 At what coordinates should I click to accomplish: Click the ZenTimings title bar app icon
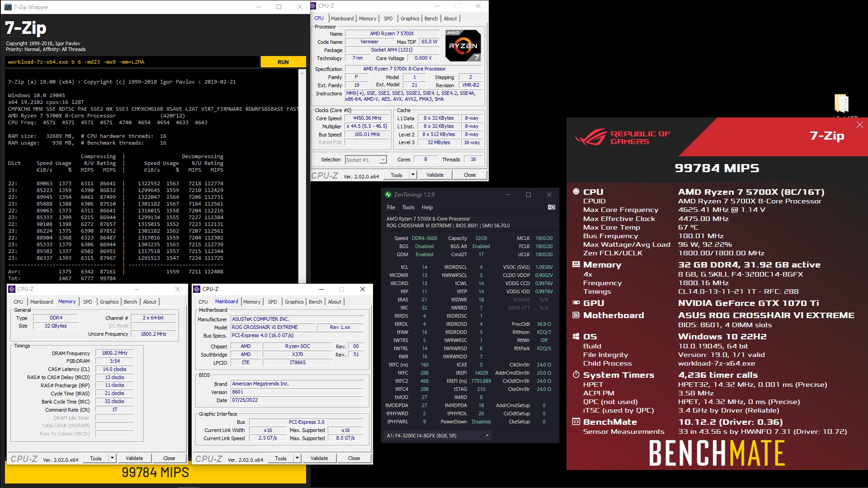388,195
